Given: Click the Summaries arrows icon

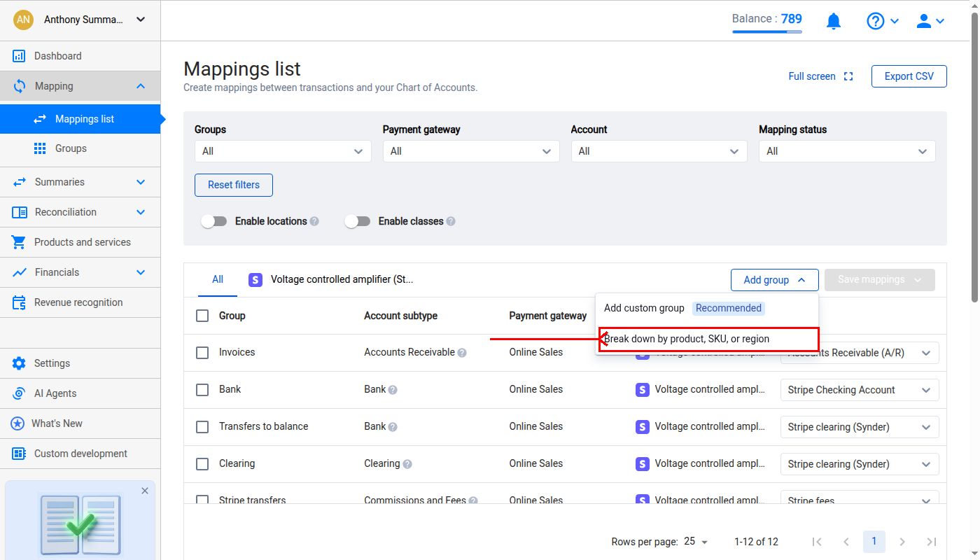Looking at the screenshot, I should [x=20, y=182].
